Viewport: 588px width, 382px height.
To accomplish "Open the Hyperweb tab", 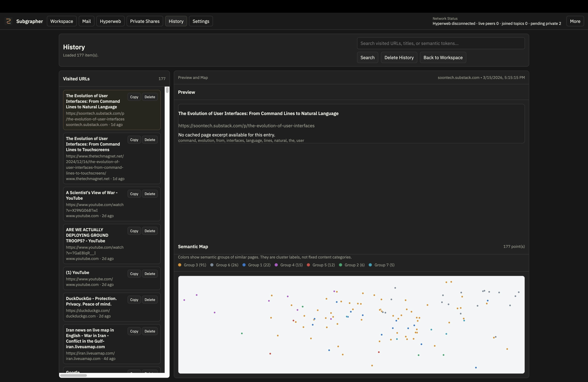I will click(110, 21).
